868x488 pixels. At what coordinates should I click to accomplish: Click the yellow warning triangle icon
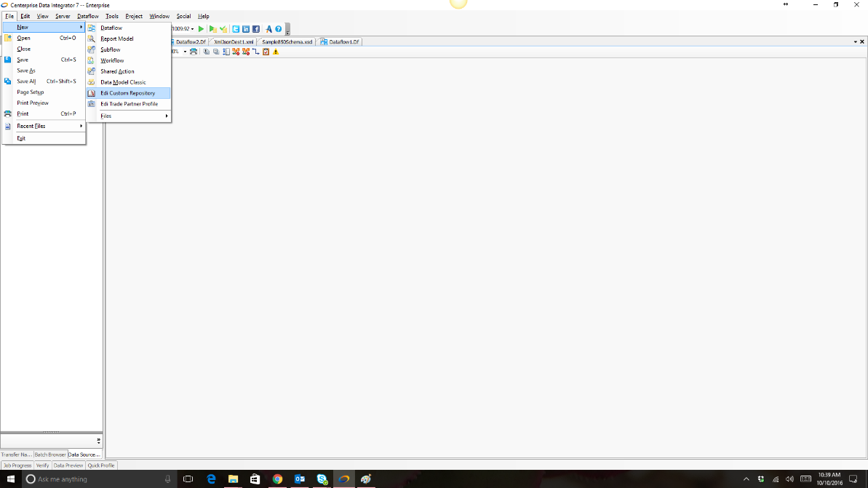click(x=276, y=52)
